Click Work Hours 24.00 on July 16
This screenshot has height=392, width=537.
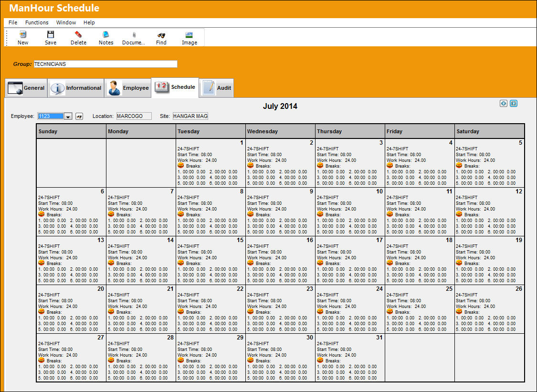267,258
